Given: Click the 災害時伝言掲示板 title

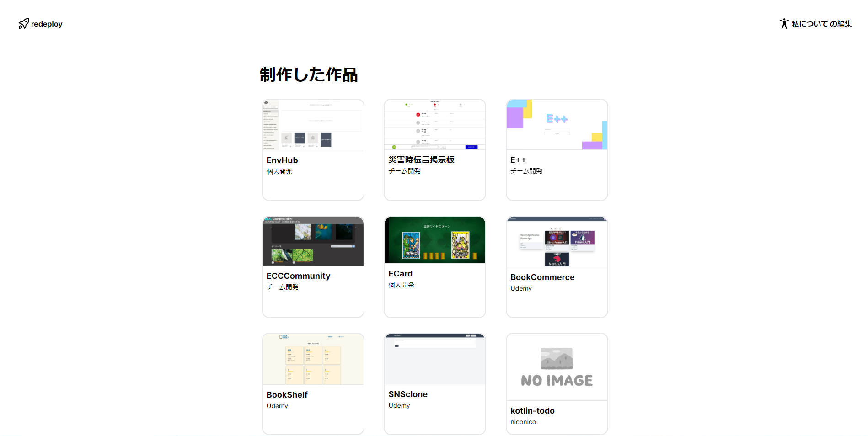Looking at the screenshot, I should [422, 160].
